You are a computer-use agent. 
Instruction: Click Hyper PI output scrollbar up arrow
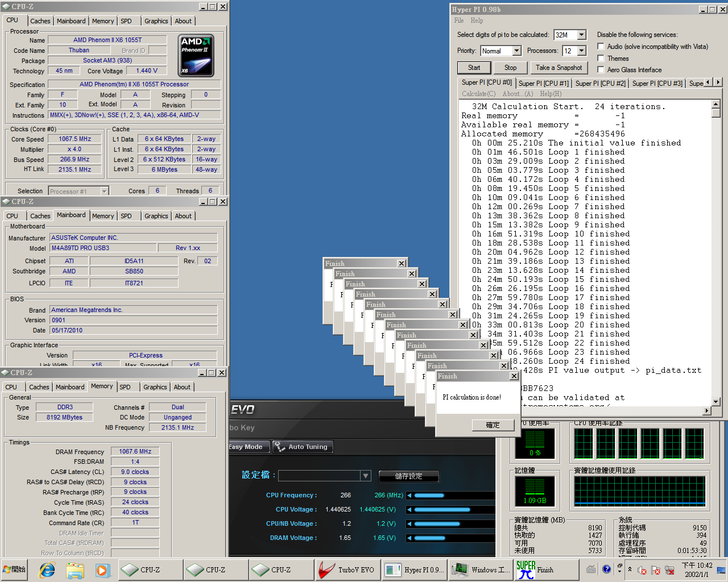coord(715,105)
